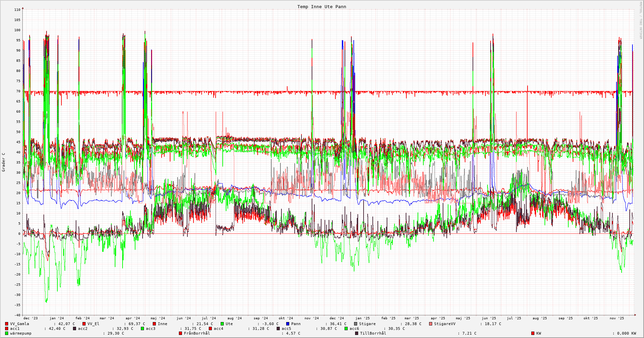Click the gray Stigare legend swatch

coord(355,324)
